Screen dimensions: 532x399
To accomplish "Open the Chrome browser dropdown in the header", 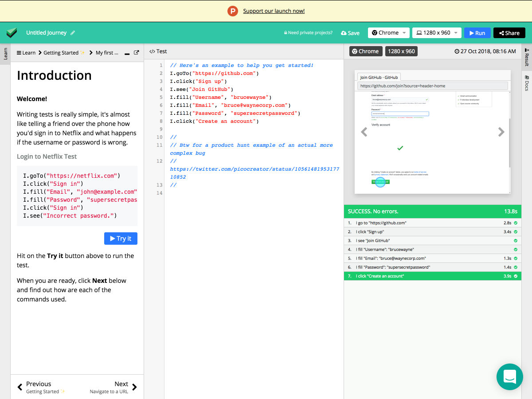I will coord(389,33).
